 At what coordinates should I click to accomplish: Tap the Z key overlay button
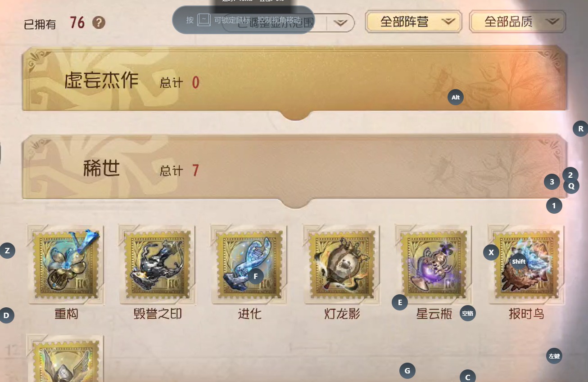(7, 250)
